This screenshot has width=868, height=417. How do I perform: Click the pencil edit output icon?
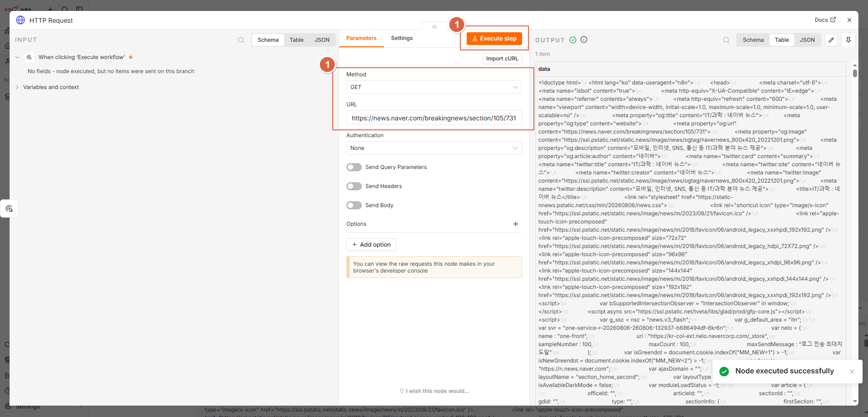point(831,40)
